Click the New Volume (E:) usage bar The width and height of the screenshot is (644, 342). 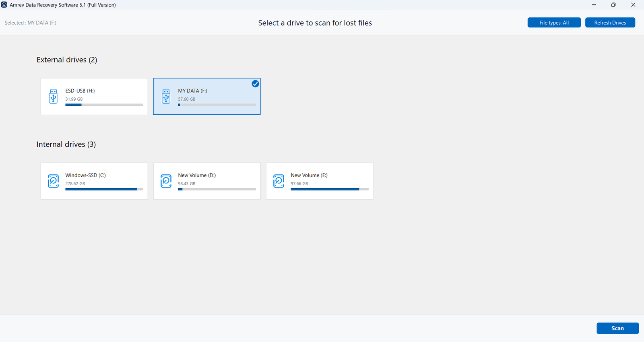coord(330,189)
